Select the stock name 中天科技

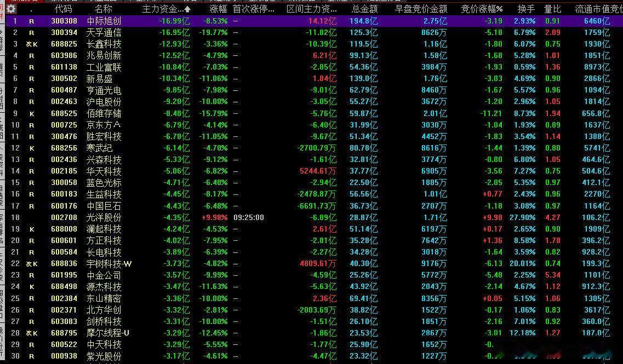[104, 344]
